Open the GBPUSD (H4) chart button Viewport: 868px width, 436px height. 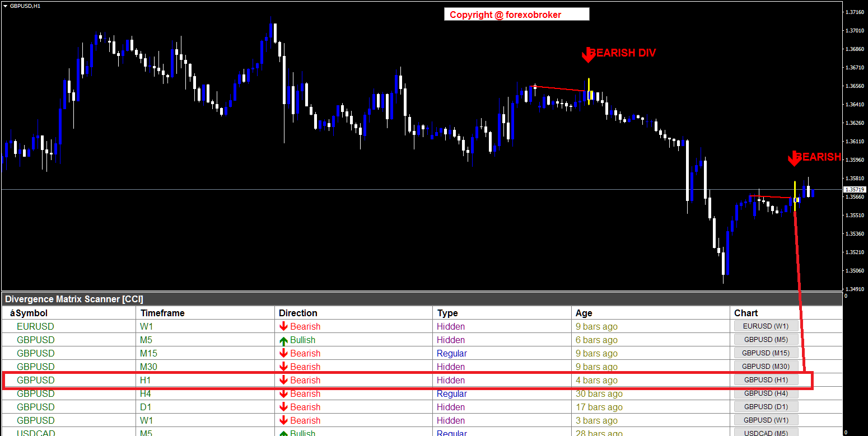pyautogui.click(x=766, y=393)
